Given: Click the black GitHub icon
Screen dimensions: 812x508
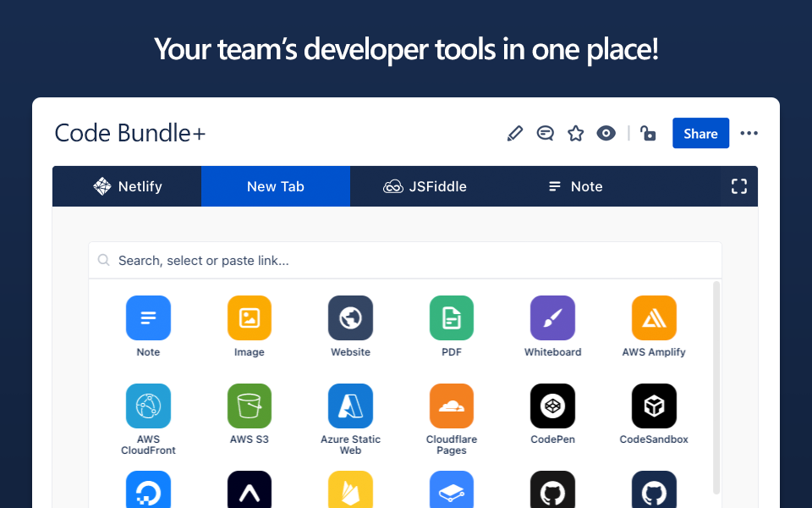Looking at the screenshot, I should point(552,489).
